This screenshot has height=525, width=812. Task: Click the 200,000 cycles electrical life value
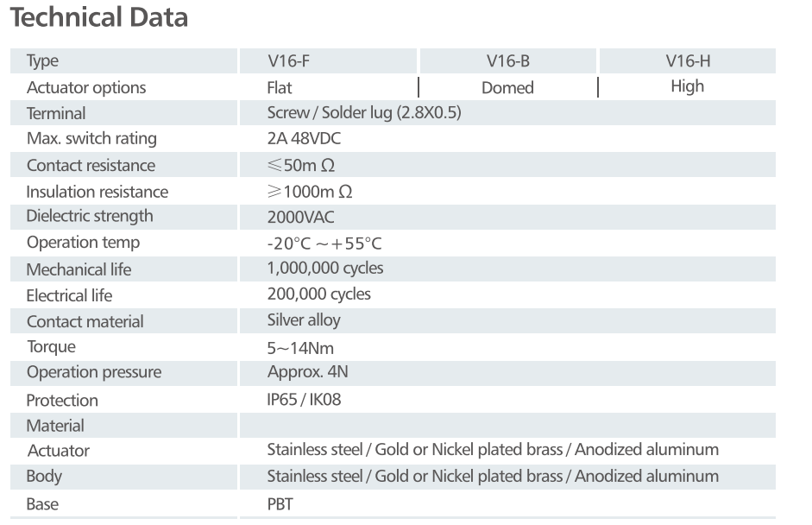[318, 294]
